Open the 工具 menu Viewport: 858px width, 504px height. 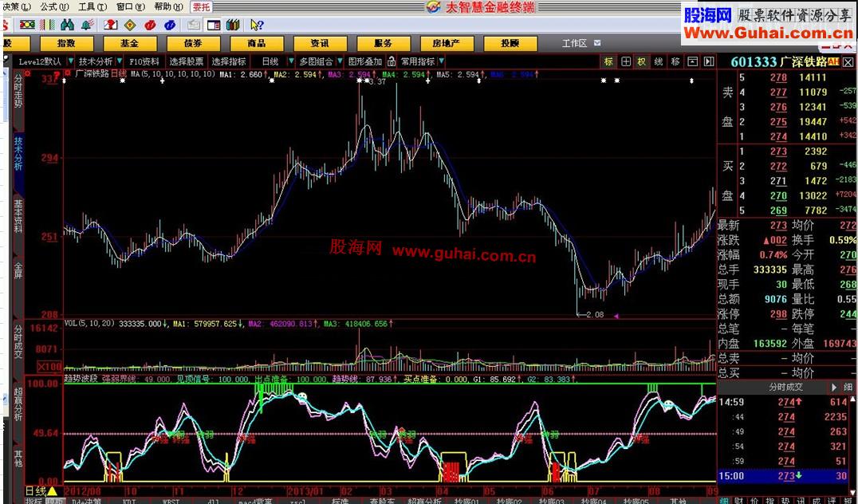click(x=93, y=6)
